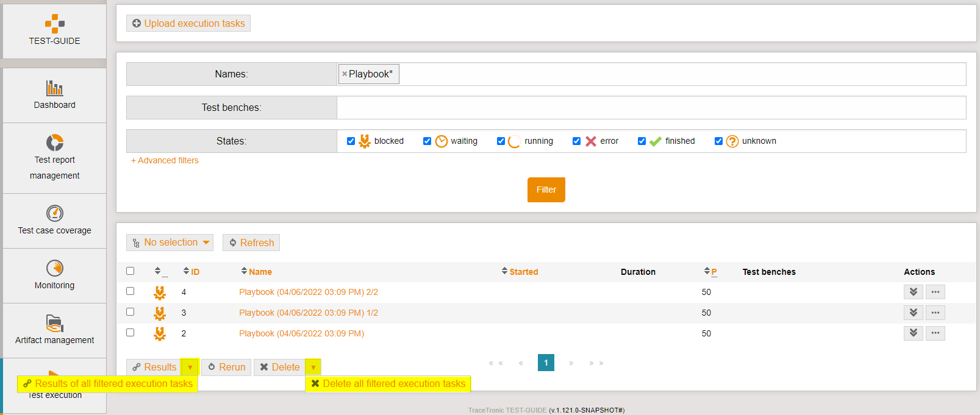Image resolution: width=980 pixels, height=415 pixels.
Task: Uncheck the finished state checkbox
Action: click(642, 141)
